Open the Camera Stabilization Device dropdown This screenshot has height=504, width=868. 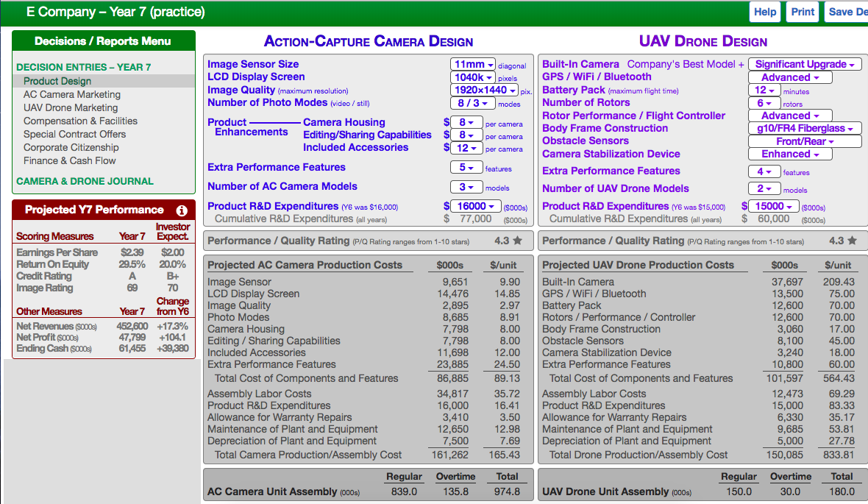[x=790, y=154]
